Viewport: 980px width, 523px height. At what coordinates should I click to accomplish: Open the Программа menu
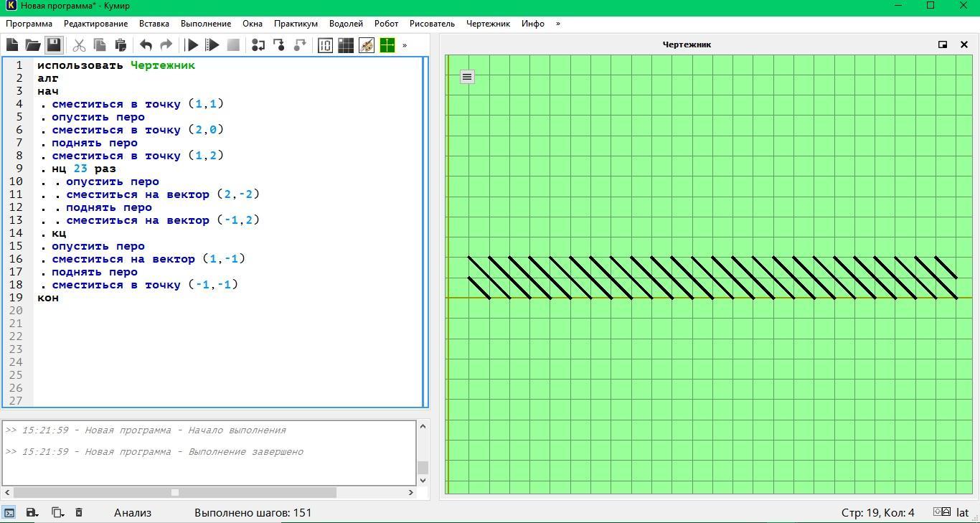click(29, 24)
